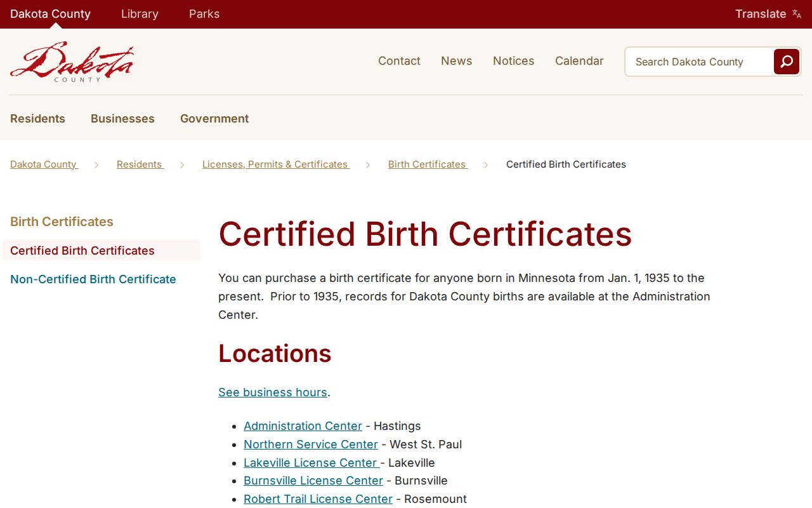Expand the Residents menu
Viewport: 812px width, 508px height.
click(x=37, y=119)
